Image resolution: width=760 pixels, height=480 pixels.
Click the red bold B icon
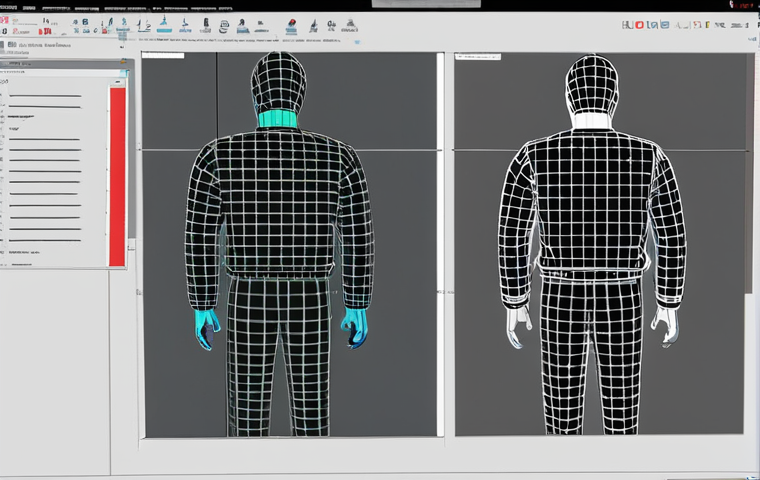coord(45,32)
